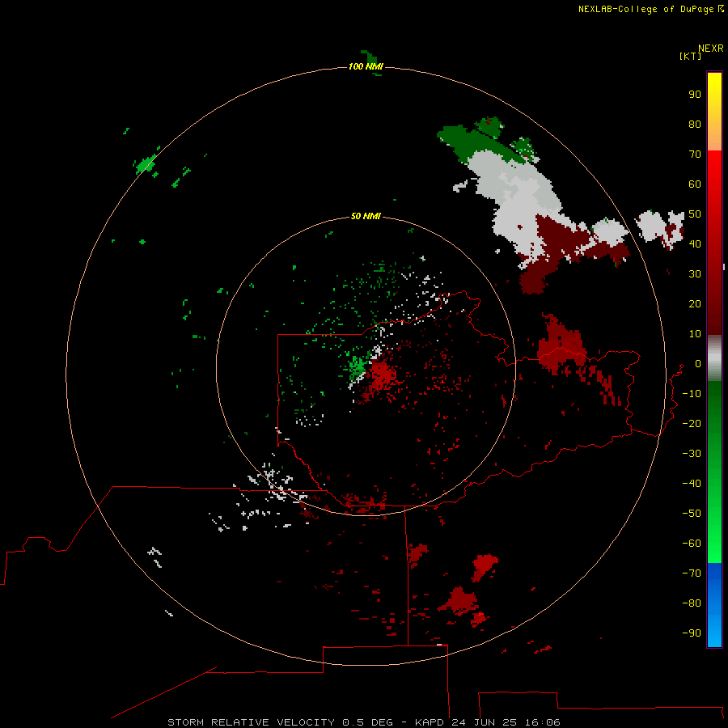The image size is (728, 728).
Task: Click the 20 value on the velocity scale
Action: coord(695,304)
